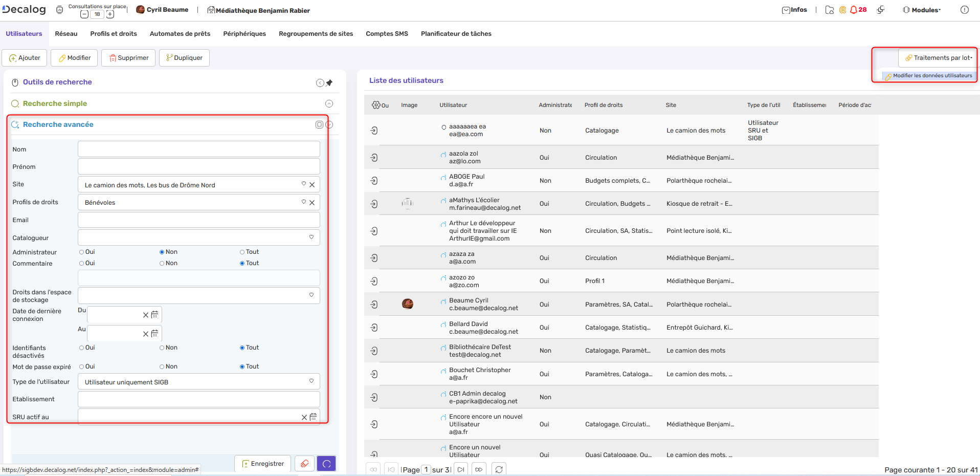This screenshot has width=980, height=476.
Task: Open the Traitements par lot dropdown
Action: pyautogui.click(x=937, y=57)
